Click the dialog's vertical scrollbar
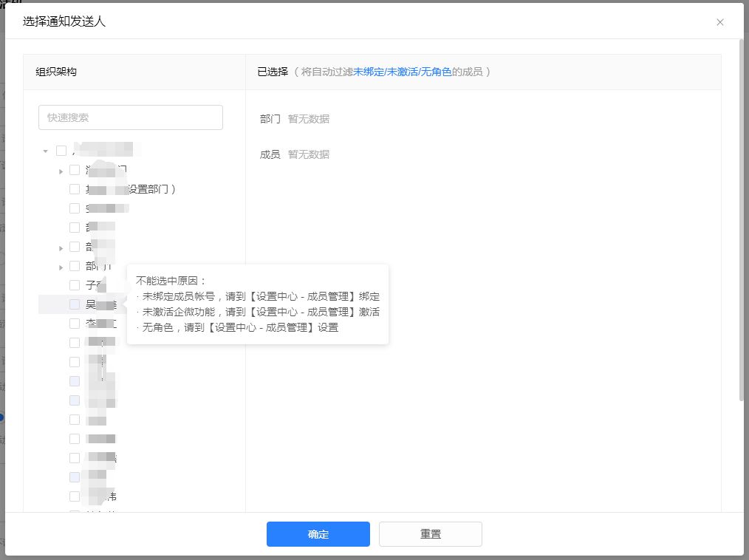Screen dimensions: 749x560 click(x=740, y=222)
